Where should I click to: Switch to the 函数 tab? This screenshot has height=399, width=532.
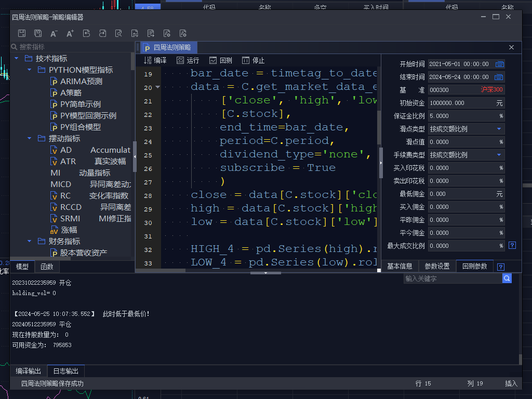[47, 267]
